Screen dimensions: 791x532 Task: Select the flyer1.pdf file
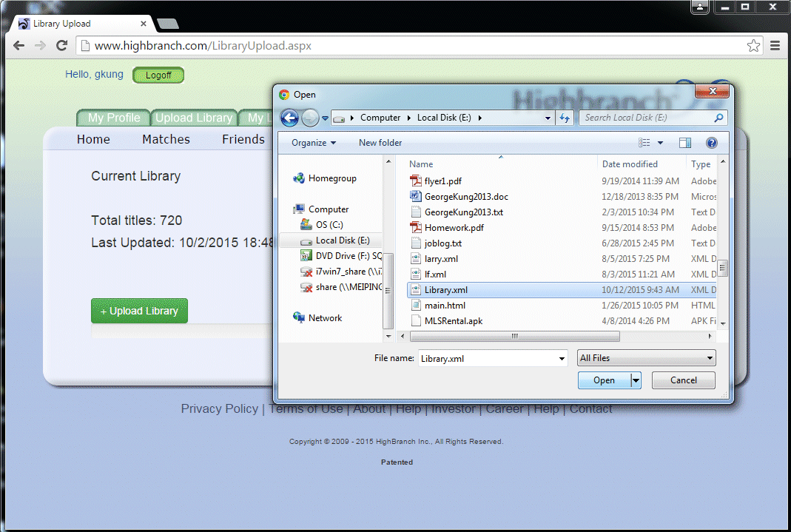[x=442, y=181]
